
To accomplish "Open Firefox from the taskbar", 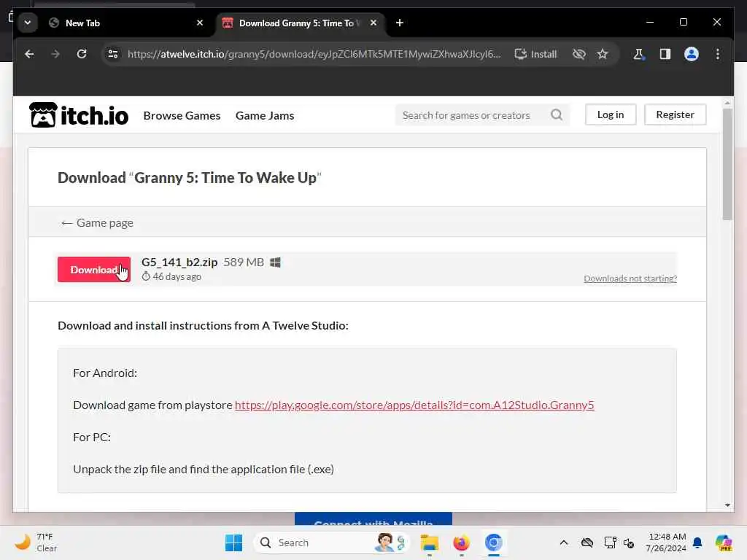I will coord(461,542).
